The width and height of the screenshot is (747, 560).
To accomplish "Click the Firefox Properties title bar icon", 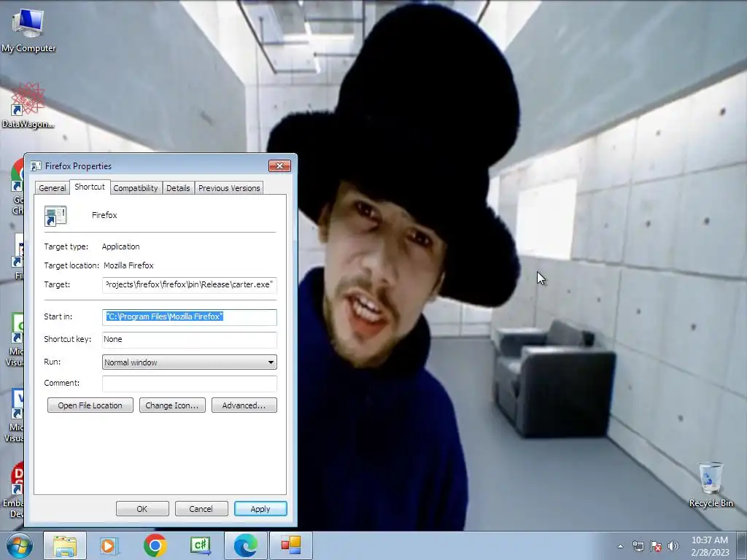I will click(x=36, y=166).
